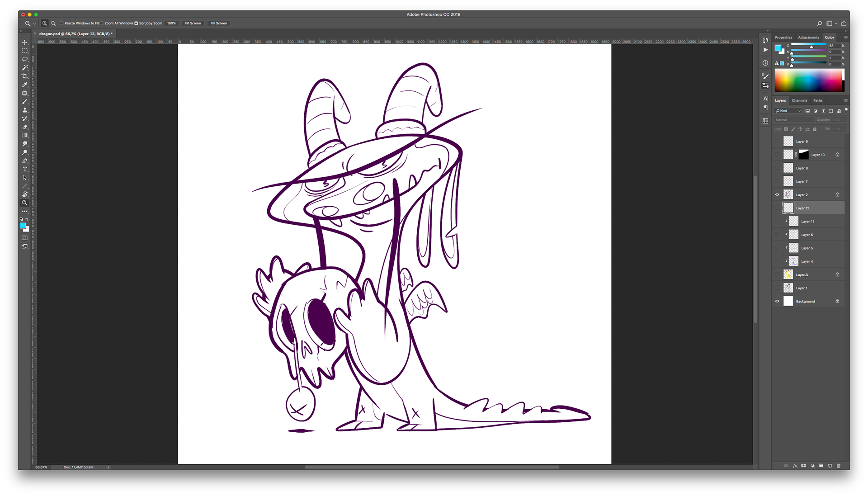Click the Fit Screen button

pos(193,24)
